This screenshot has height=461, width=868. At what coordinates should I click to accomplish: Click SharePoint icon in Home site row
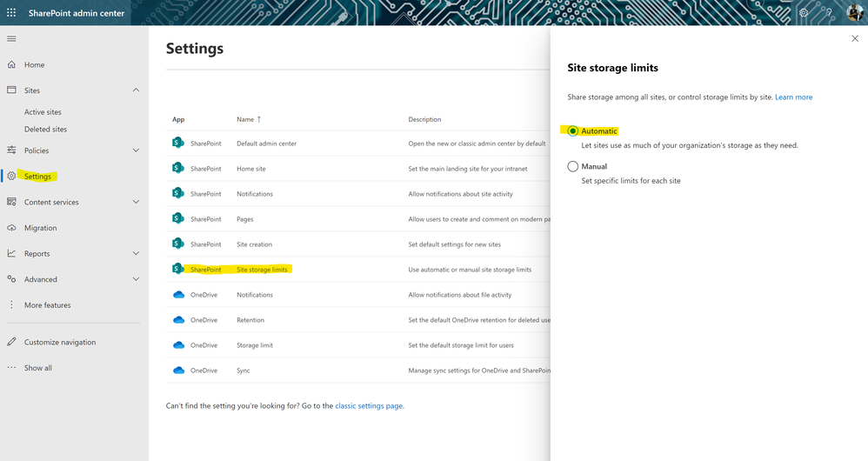coord(177,168)
